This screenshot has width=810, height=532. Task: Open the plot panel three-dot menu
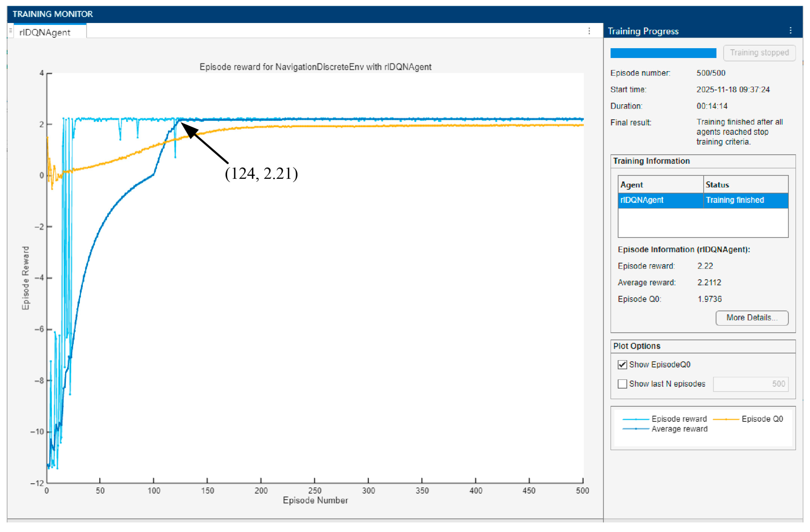589,31
